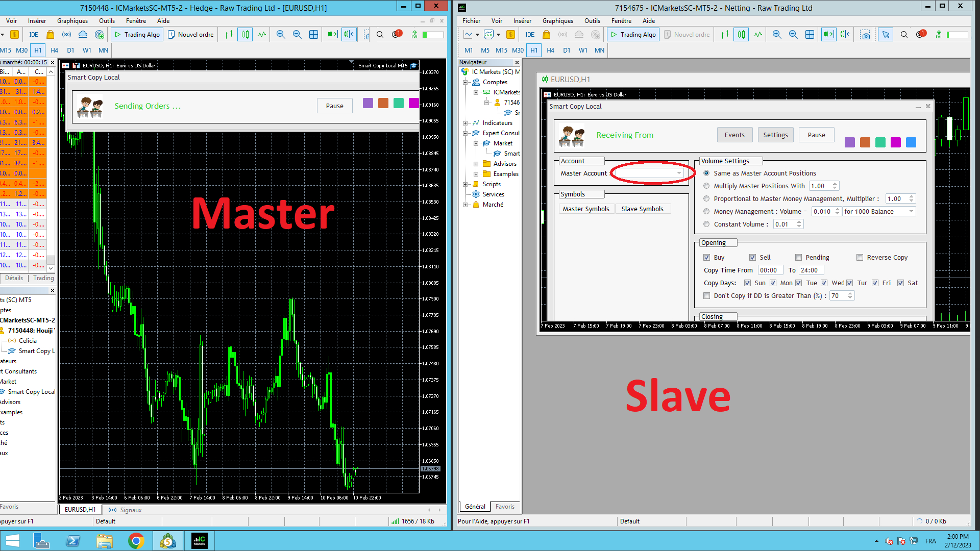Click line chart icon in Master toolbar
The width and height of the screenshot is (980, 551).
click(262, 35)
